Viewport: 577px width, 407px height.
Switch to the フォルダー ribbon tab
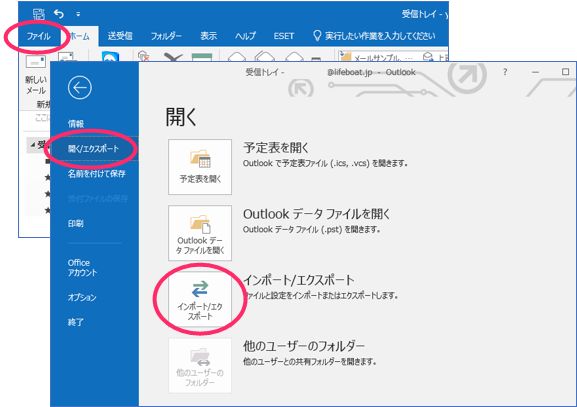click(x=166, y=36)
